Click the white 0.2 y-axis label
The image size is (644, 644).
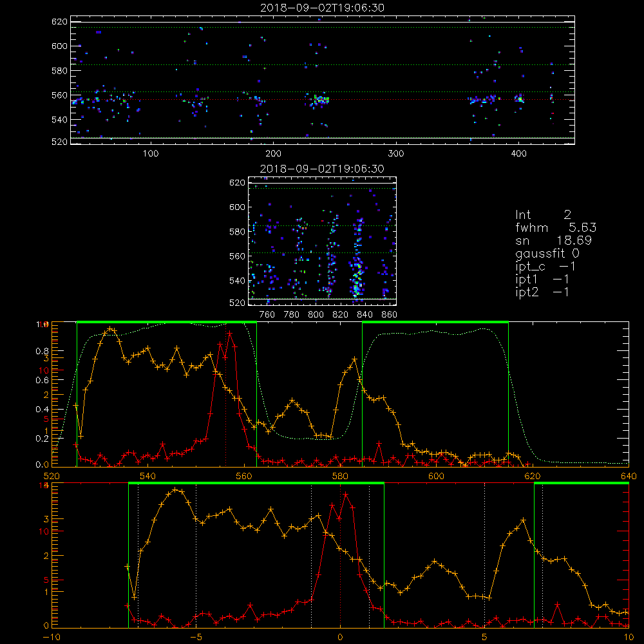coord(42,439)
